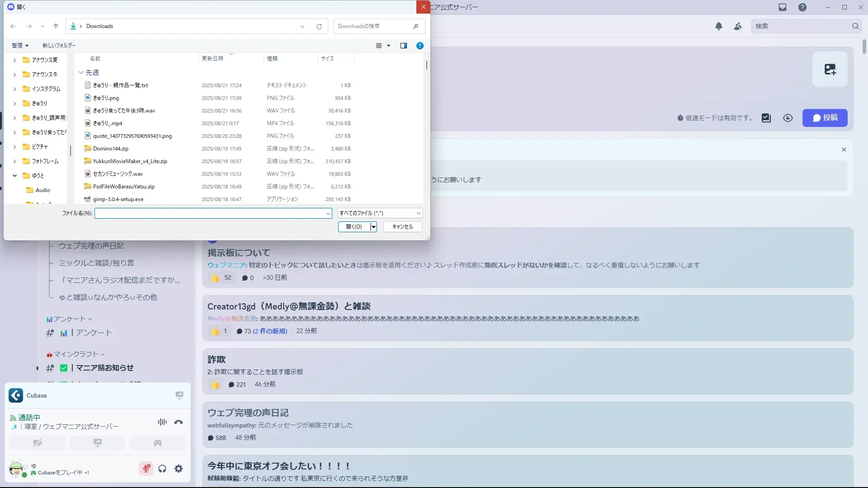Disconnect from voice call
Image resolution: width=868 pixels, height=488 pixels.
click(179, 422)
